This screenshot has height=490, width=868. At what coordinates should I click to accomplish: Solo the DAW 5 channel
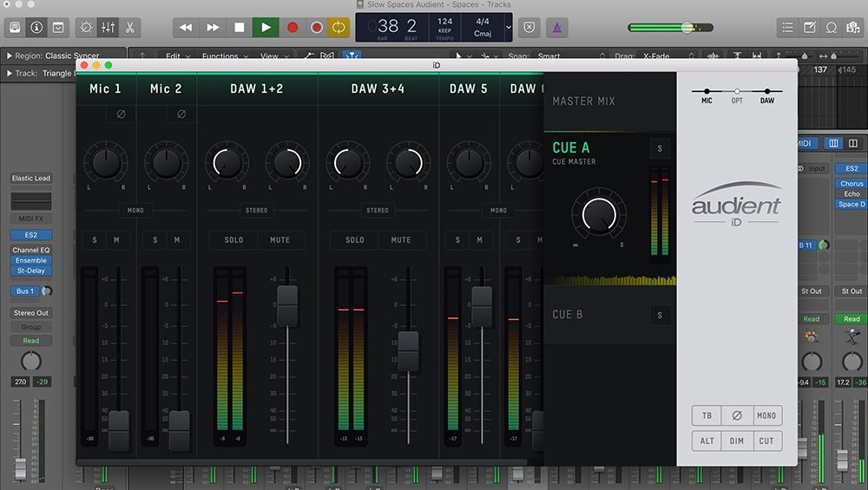pos(457,240)
